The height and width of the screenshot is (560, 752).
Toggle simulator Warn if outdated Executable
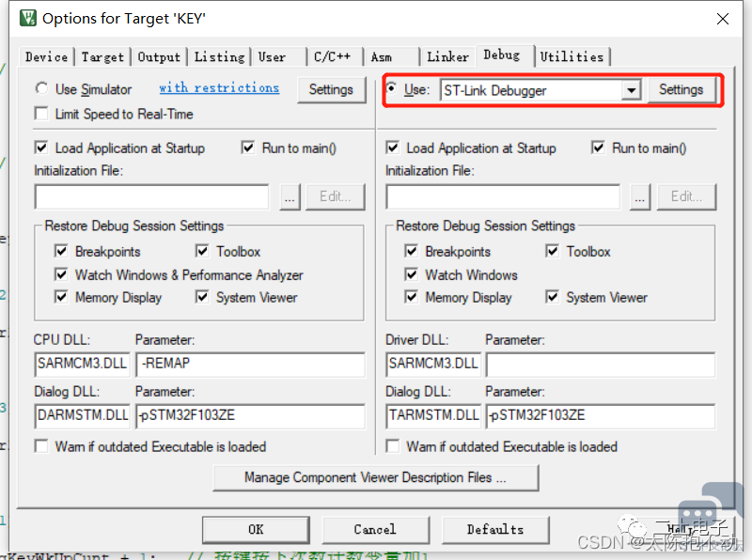click(41, 446)
